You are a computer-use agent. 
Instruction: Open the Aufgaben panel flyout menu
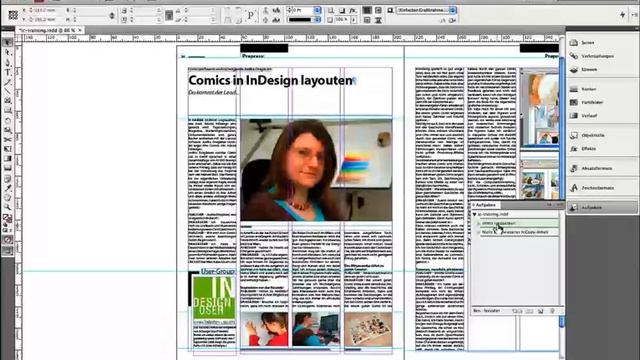pyautogui.click(x=559, y=205)
